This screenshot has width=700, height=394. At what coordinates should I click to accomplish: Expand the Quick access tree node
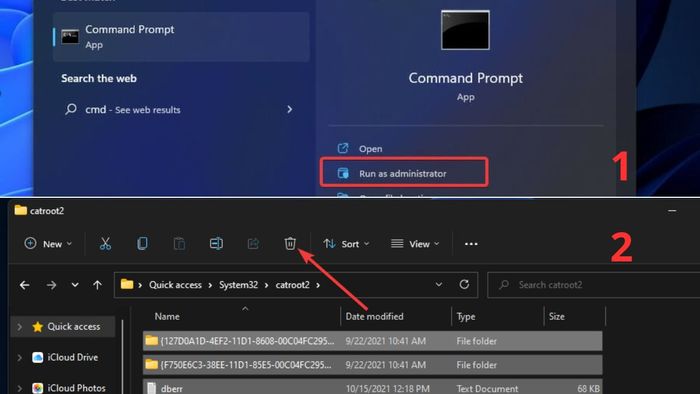point(20,327)
